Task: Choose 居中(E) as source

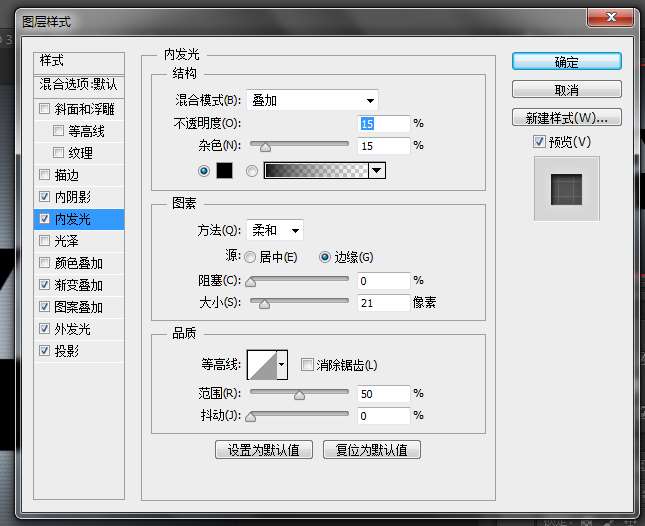Action: tap(250, 257)
